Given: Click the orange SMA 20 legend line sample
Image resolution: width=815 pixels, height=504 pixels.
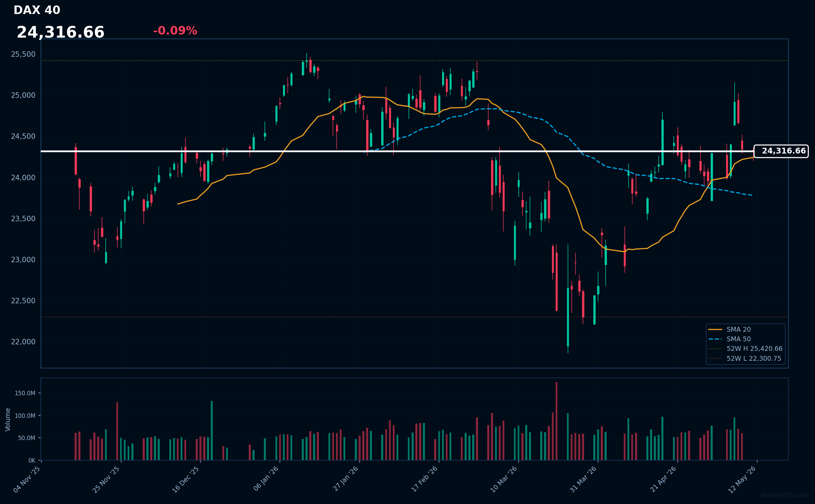Looking at the screenshot, I should (x=715, y=329).
